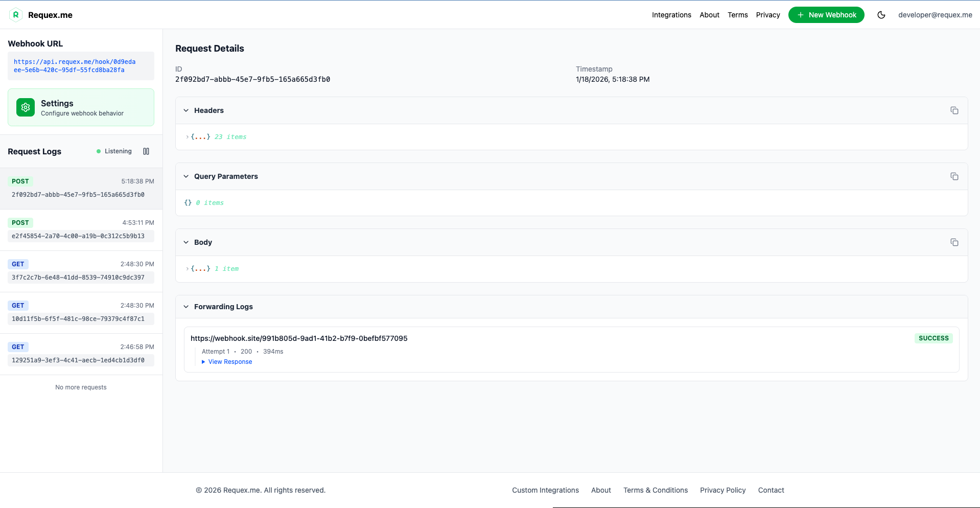Select POST request from 5:18:38 PM
The width and height of the screenshot is (980, 508).
click(x=81, y=188)
